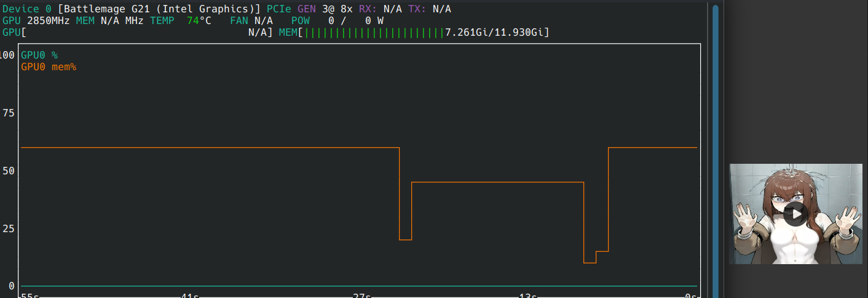Click the 'POW 0 / 0 W' reading
Screen dimensions: 868x298
click(x=337, y=20)
